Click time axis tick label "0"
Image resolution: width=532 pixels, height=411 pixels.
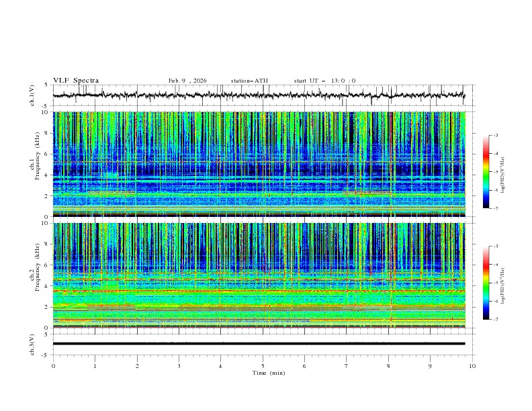point(53,366)
